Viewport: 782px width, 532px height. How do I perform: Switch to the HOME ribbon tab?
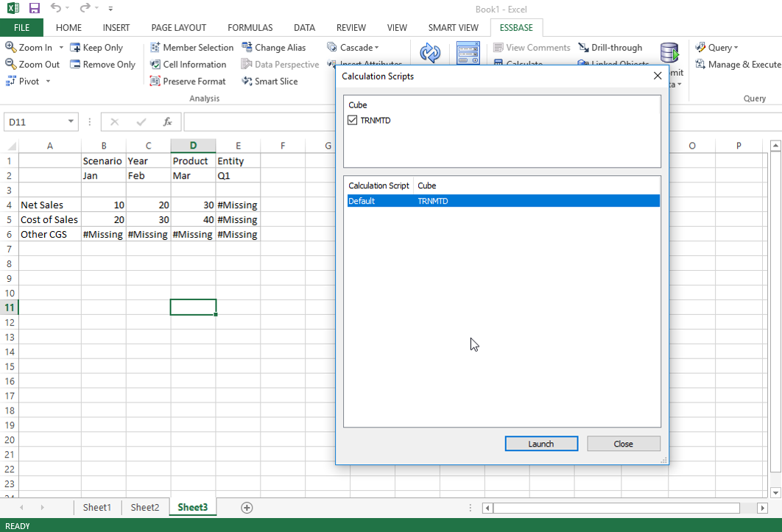click(68, 28)
